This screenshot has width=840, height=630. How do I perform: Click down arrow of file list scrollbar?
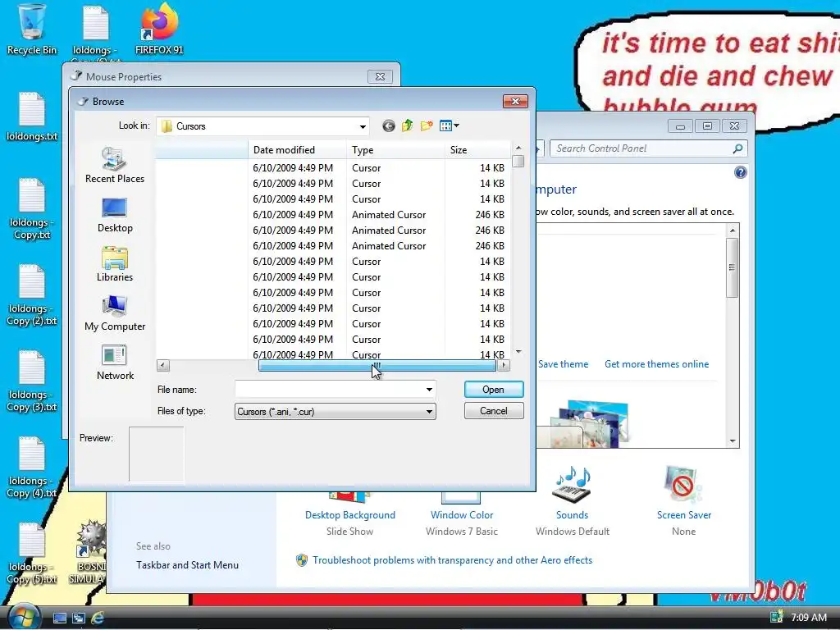click(x=518, y=351)
